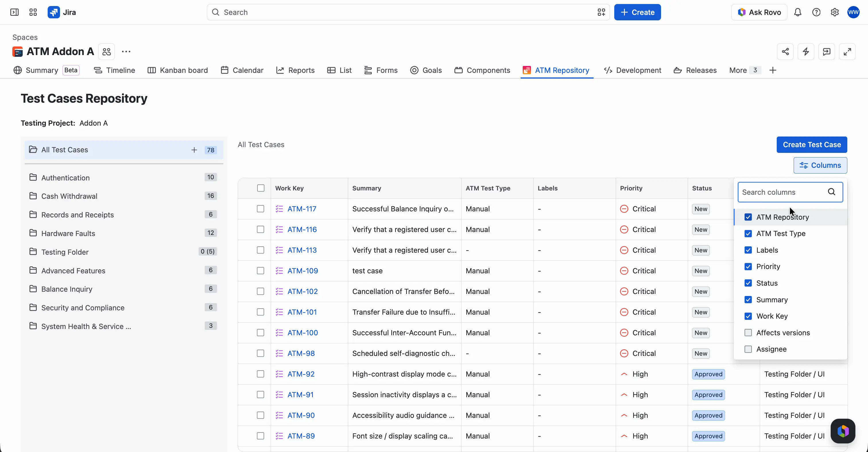Open the WW profile avatar
The image size is (868, 452).
[854, 12]
